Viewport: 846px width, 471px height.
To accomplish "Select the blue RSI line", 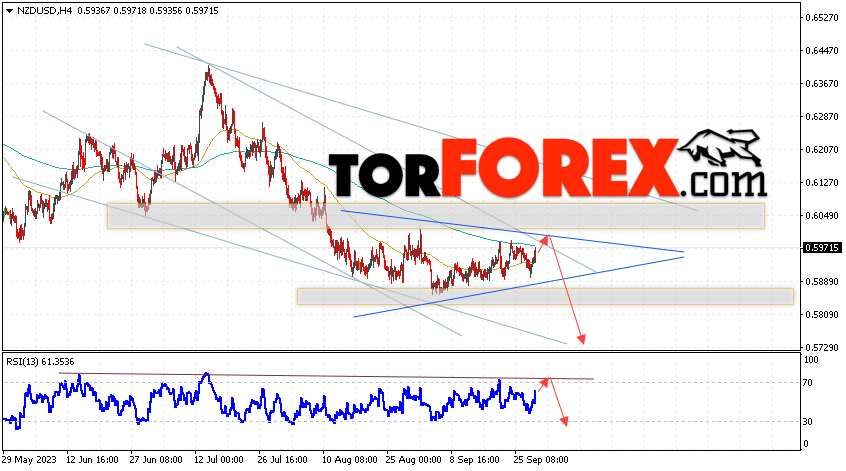I will [270, 402].
